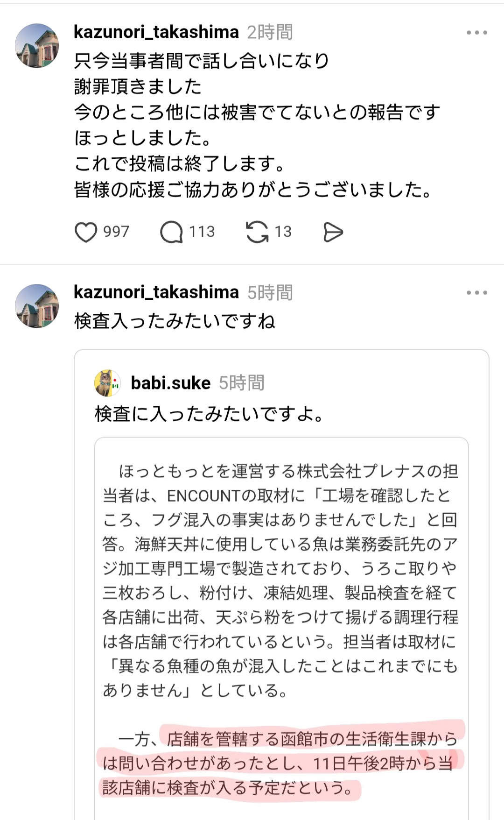Open more options for the 5時間 post
Screen dimensions: 504x820
tap(476, 293)
